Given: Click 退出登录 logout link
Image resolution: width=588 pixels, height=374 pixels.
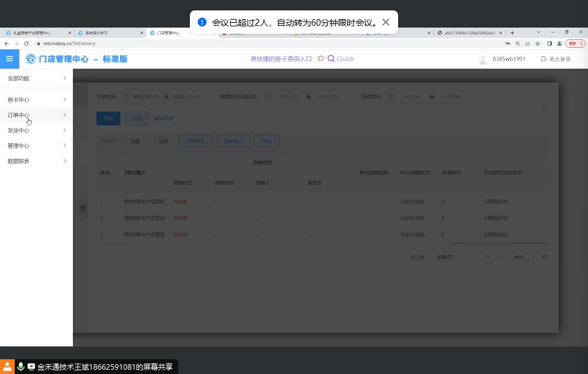Looking at the screenshot, I should [556, 59].
